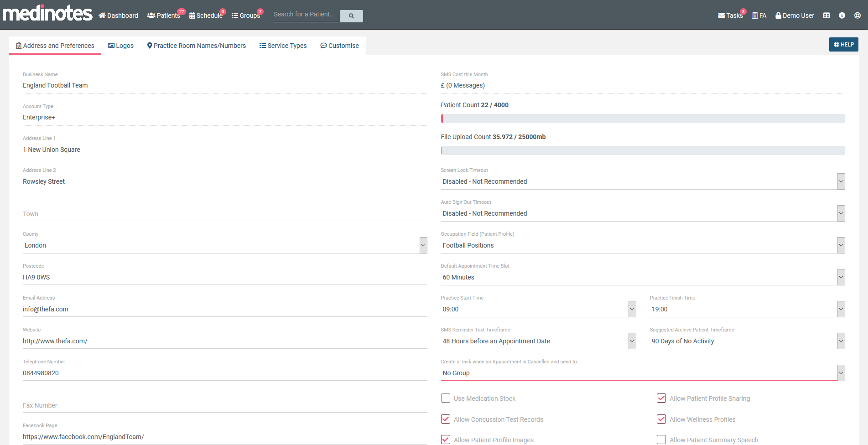Open the FA building practice menu

pos(759,16)
